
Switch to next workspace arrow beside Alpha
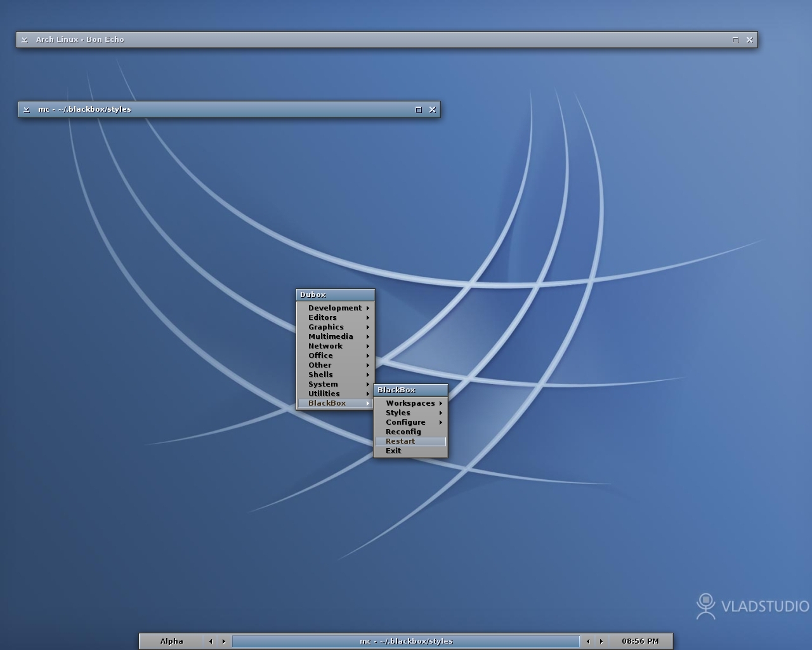pyautogui.click(x=223, y=641)
